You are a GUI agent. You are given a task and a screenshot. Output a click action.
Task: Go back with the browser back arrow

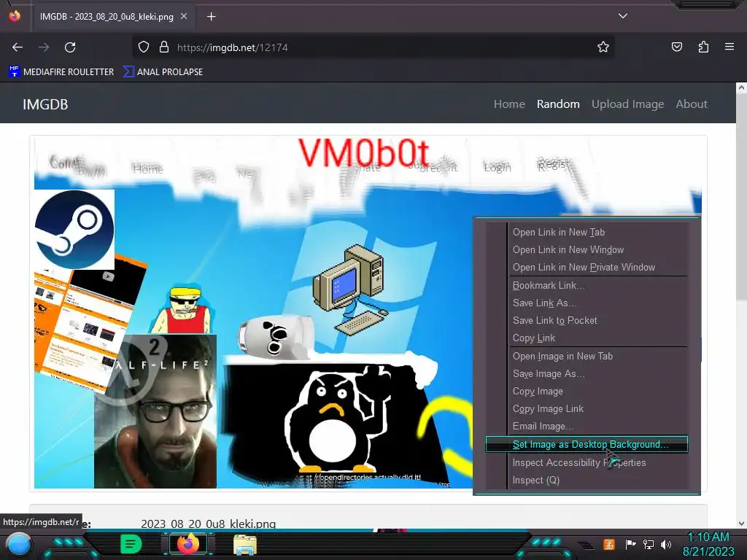tap(18, 47)
